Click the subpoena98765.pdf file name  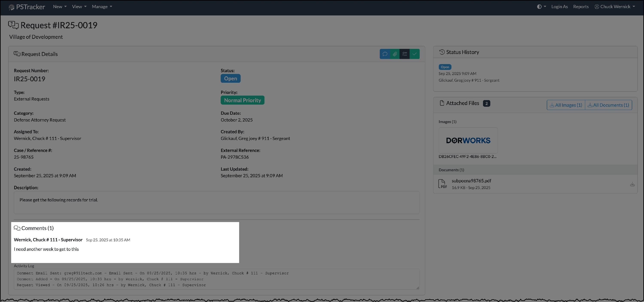[x=471, y=181]
